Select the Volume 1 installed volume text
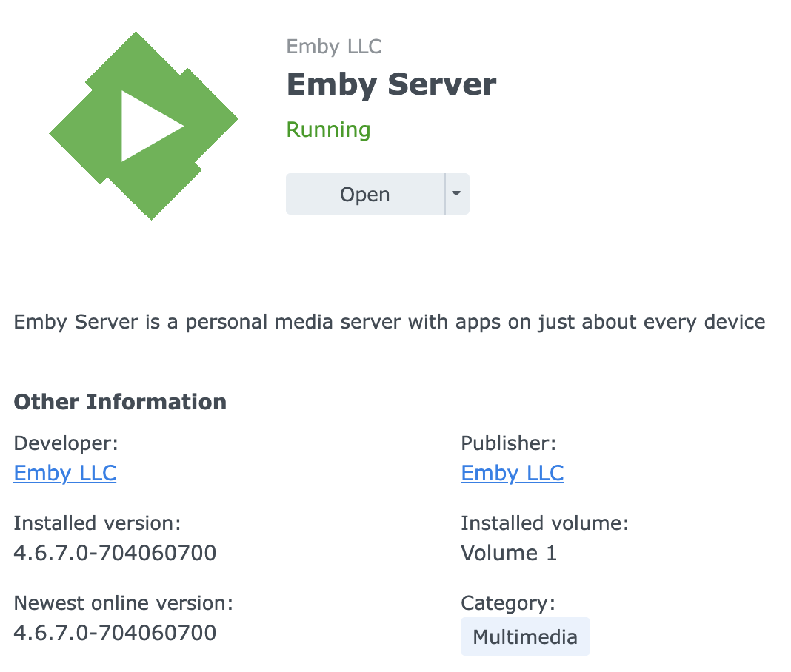 point(509,553)
